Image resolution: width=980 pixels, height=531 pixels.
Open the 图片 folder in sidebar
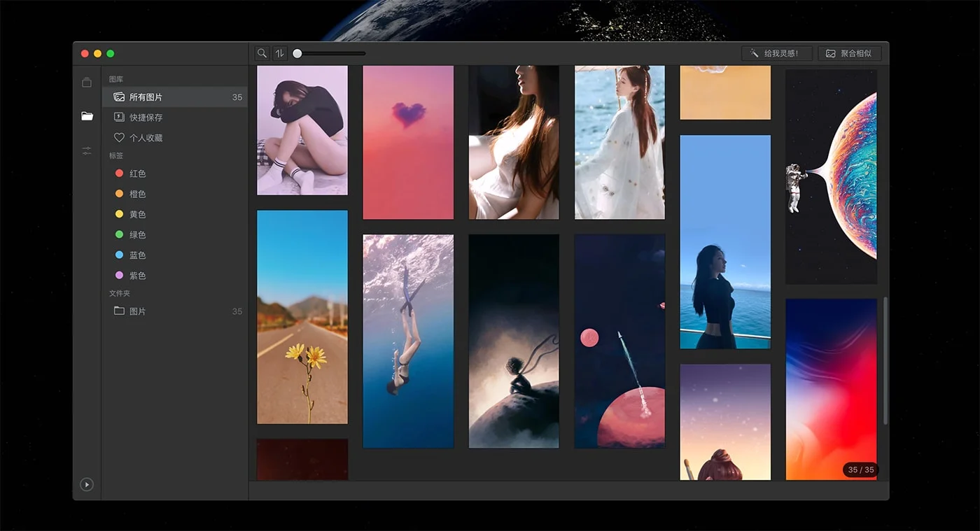138,311
